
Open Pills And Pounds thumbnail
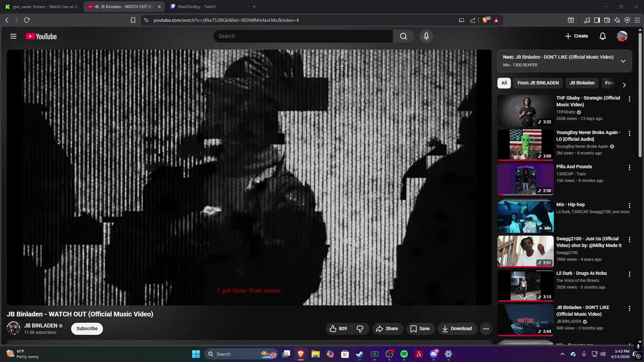pos(525,179)
